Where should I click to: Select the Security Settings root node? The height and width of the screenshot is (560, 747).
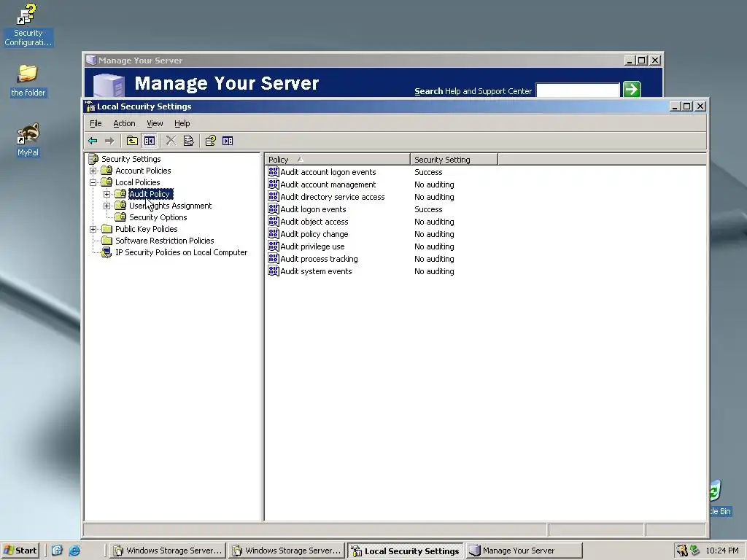coord(131,159)
